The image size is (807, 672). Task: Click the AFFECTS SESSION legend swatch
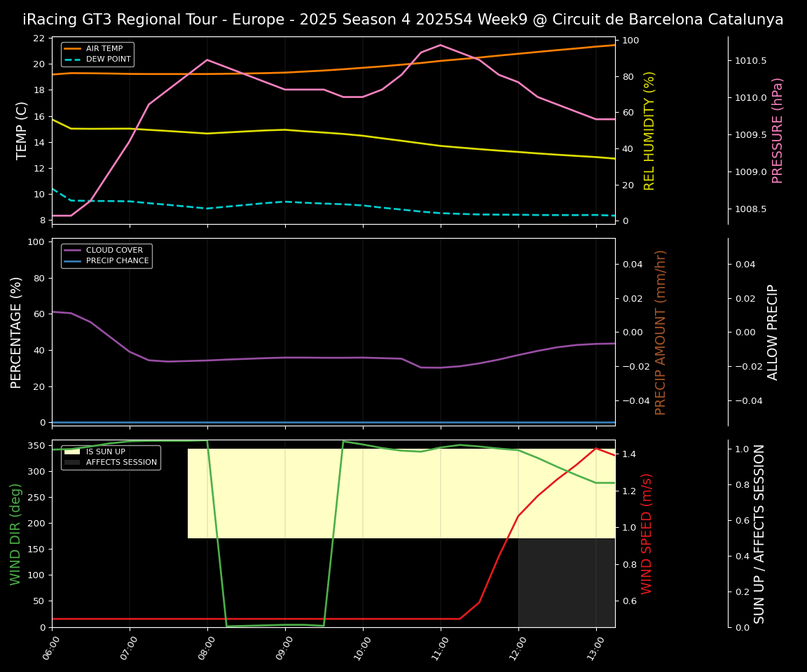pos(72,463)
